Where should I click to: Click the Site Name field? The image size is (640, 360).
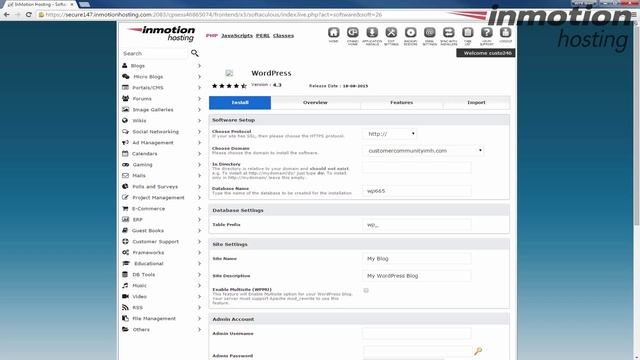[417, 259]
